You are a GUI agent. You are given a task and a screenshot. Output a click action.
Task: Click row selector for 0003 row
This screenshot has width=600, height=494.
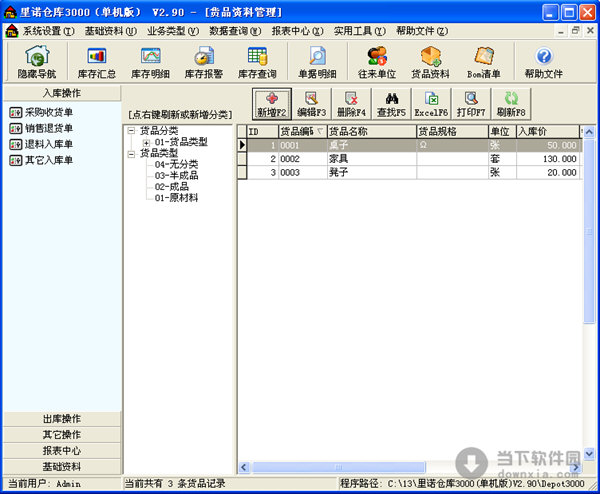tap(242, 173)
